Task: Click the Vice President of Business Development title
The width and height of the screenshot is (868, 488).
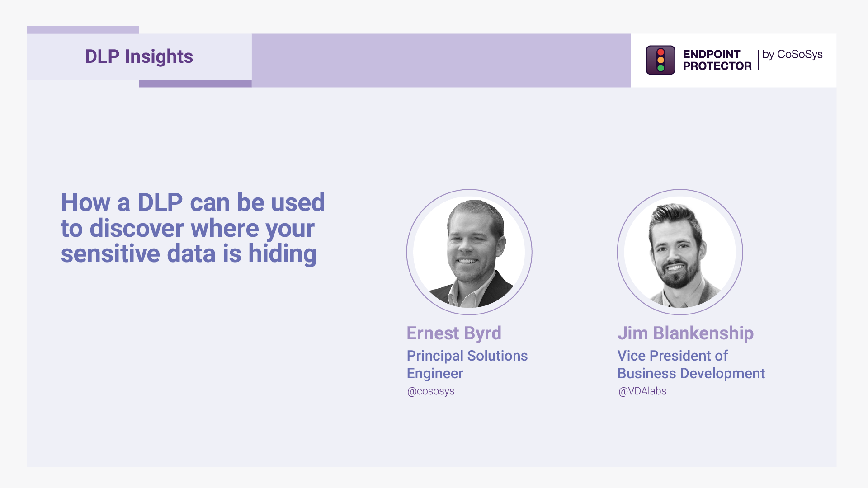Action: pos(691,364)
